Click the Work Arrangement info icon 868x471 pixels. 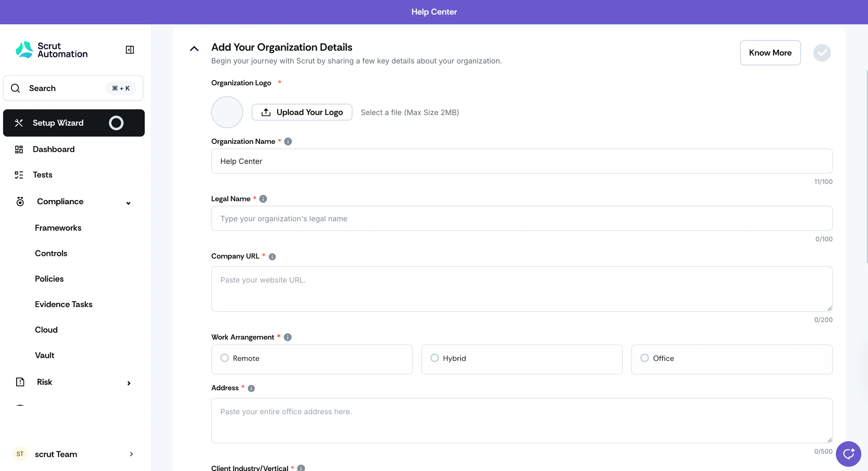(288, 337)
